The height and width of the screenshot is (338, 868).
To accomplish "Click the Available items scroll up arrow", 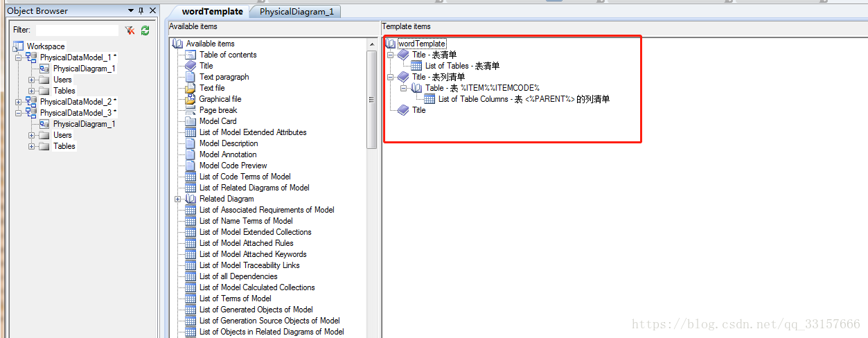I will coord(372,44).
